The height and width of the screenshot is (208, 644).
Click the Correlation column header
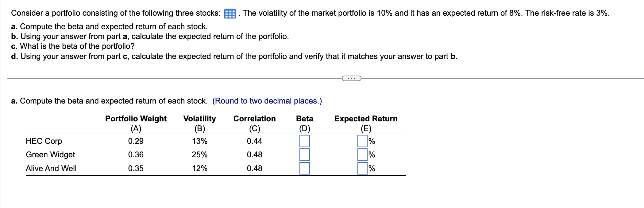point(254,119)
